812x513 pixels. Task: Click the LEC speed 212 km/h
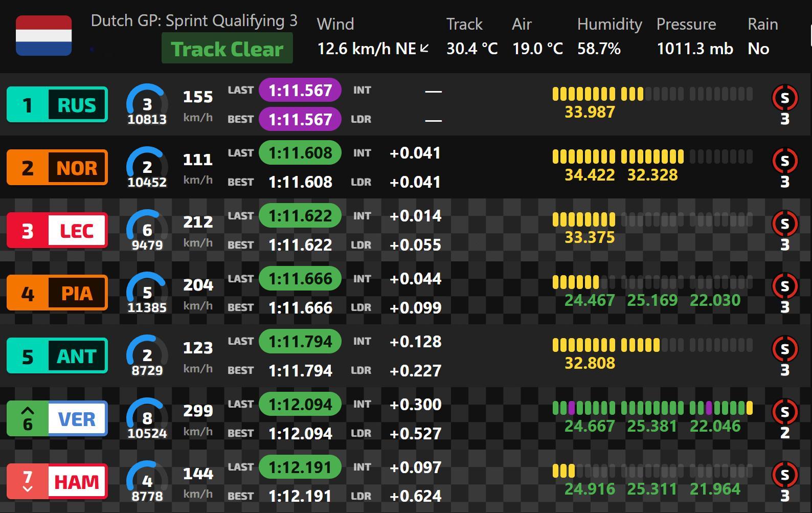pyautogui.click(x=198, y=231)
